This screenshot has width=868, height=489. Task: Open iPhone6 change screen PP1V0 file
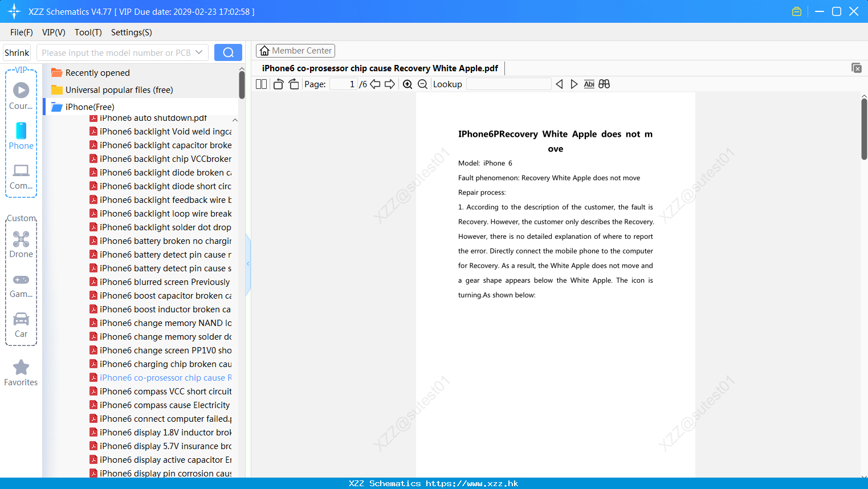point(161,351)
